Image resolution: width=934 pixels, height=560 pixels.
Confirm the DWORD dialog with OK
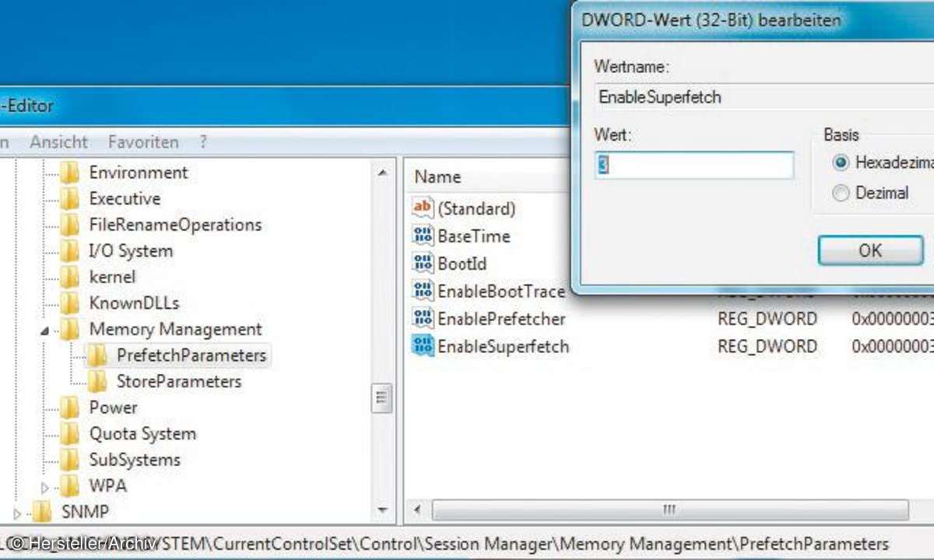[870, 250]
